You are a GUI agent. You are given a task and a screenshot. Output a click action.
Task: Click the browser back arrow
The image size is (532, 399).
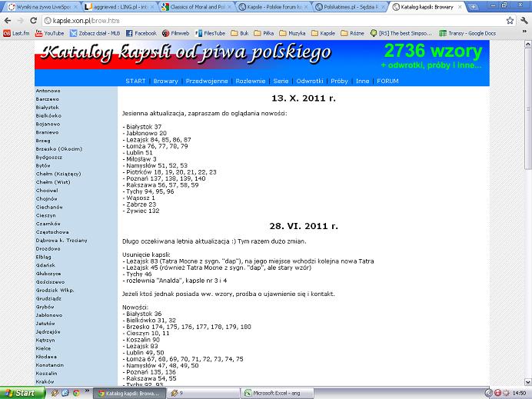click(8, 20)
